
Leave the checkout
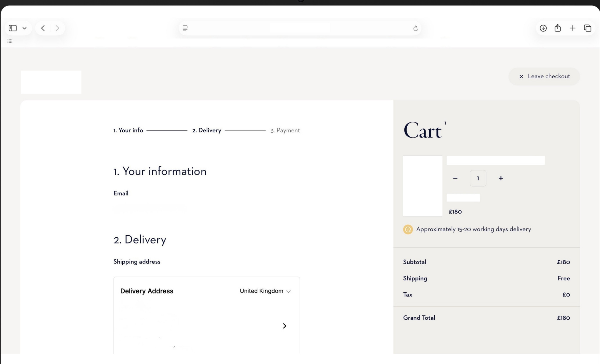pyautogui.click(x=544, y=76)
